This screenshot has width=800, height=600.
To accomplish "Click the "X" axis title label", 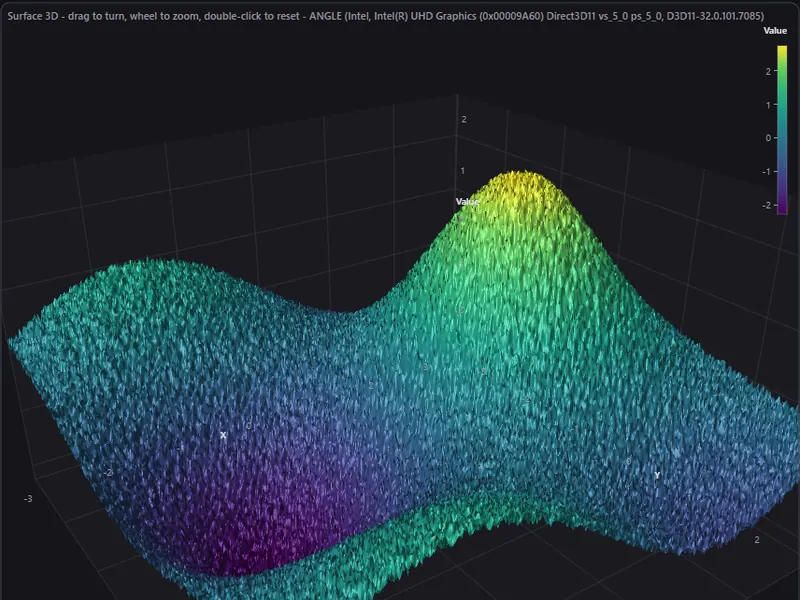I will click(223, 435).
